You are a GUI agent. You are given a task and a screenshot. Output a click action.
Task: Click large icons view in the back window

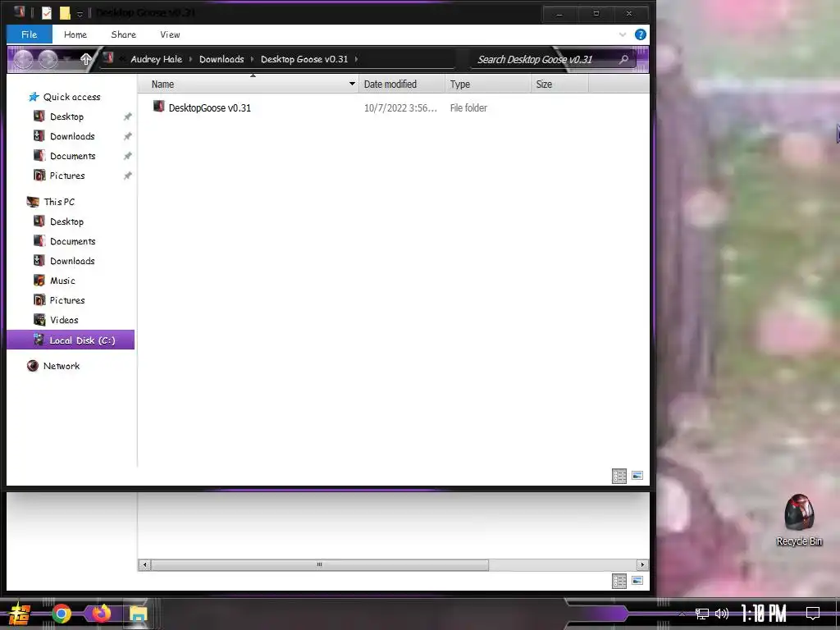pos(637,581)
